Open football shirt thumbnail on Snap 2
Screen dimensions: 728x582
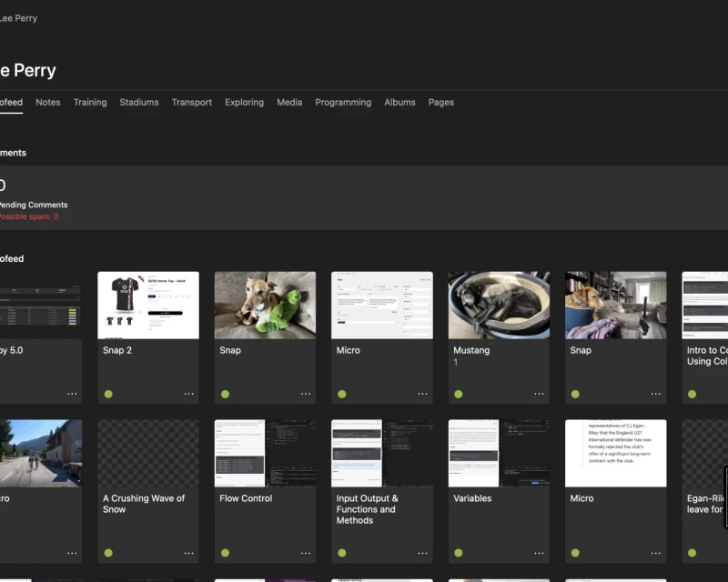point(148,305)
